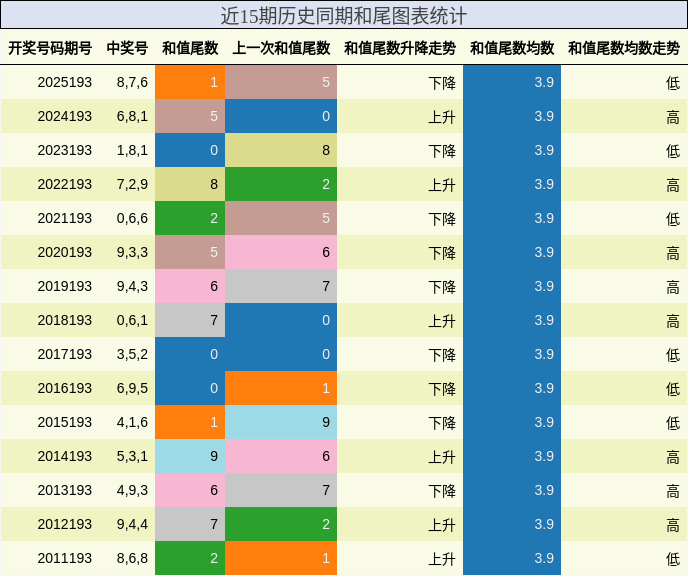
Task: Click blue 上一次和值尾数 cell in row 2024193
Action: tap(281, 116)
